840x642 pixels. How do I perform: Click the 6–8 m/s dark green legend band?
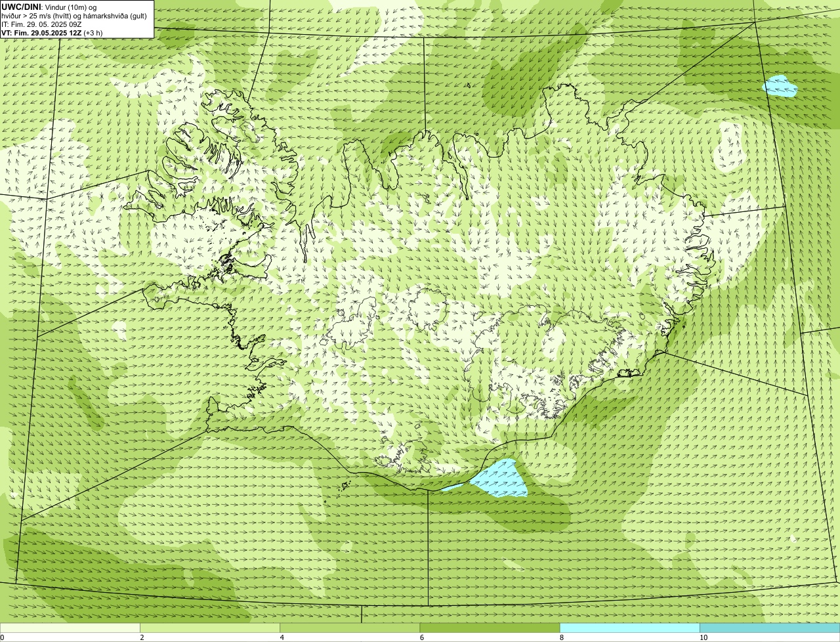coord(490,628)
